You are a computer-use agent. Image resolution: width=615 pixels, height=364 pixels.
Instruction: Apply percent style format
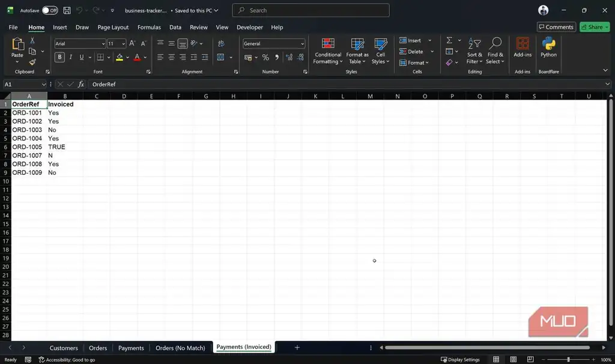[265, 57]
